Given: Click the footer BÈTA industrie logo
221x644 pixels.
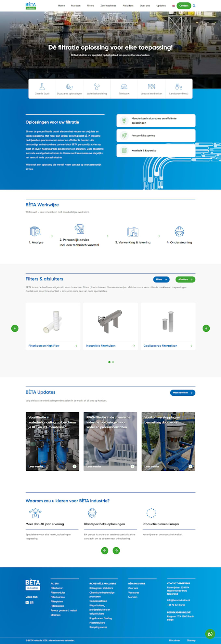Looking at the screenshot, I should [33, 585].
